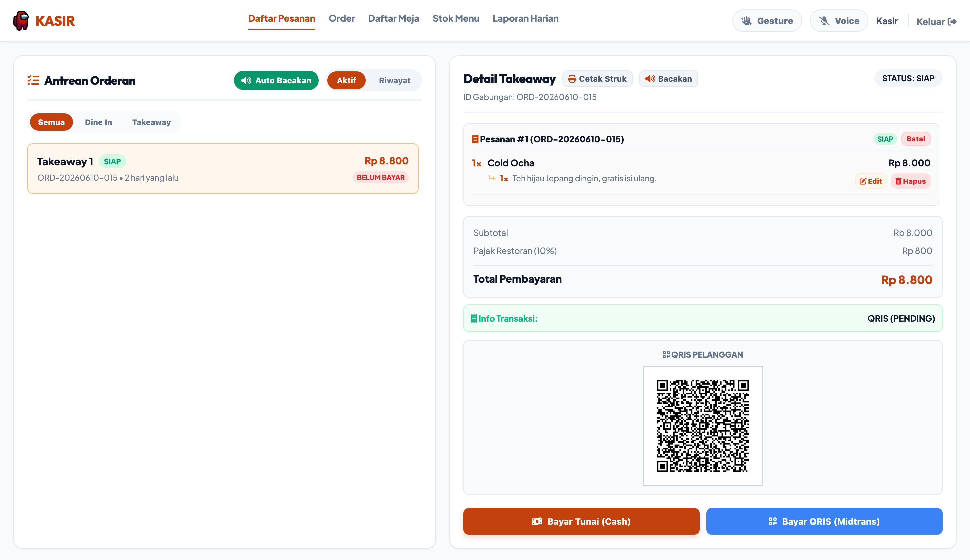This screenshot has width=970, height=560.
Task: Edit the Cold Ocha item
Action: (871, 181)
